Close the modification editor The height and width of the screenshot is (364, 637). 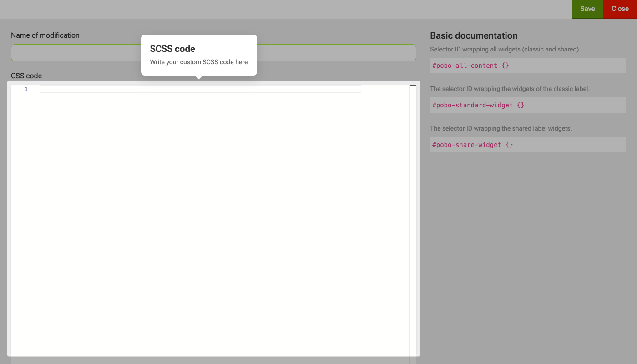click(620, 9)
